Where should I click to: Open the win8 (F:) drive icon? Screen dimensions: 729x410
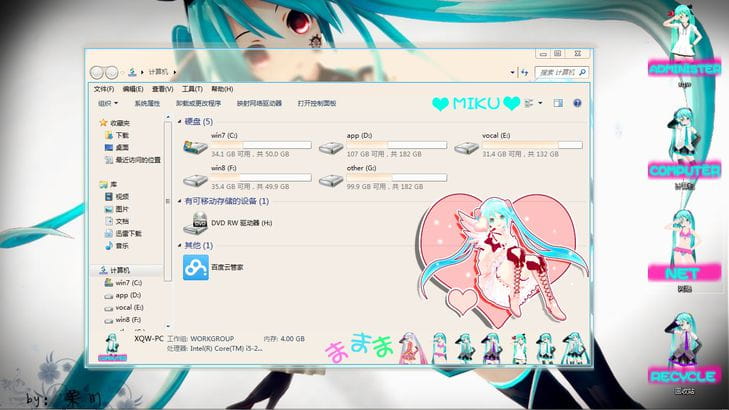195,180
